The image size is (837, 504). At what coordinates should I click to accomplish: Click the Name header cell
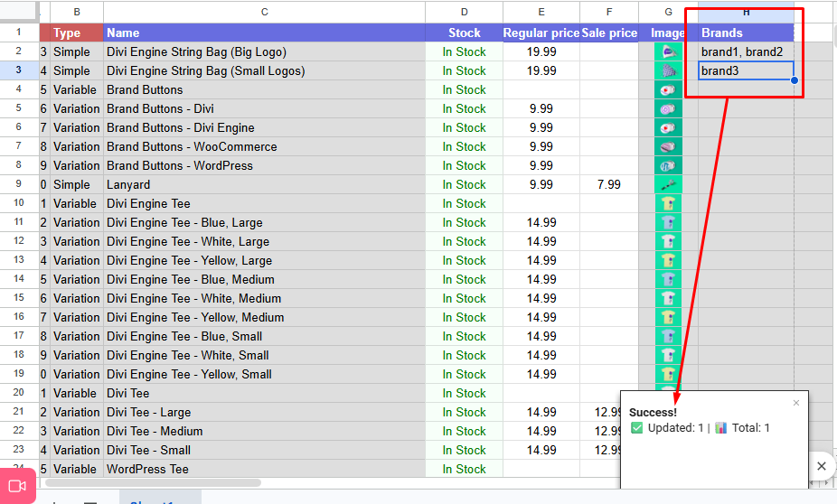[264, 33]
